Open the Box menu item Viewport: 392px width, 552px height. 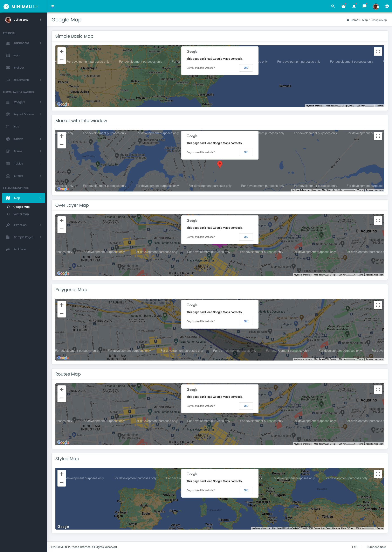(x=24, y=127)
